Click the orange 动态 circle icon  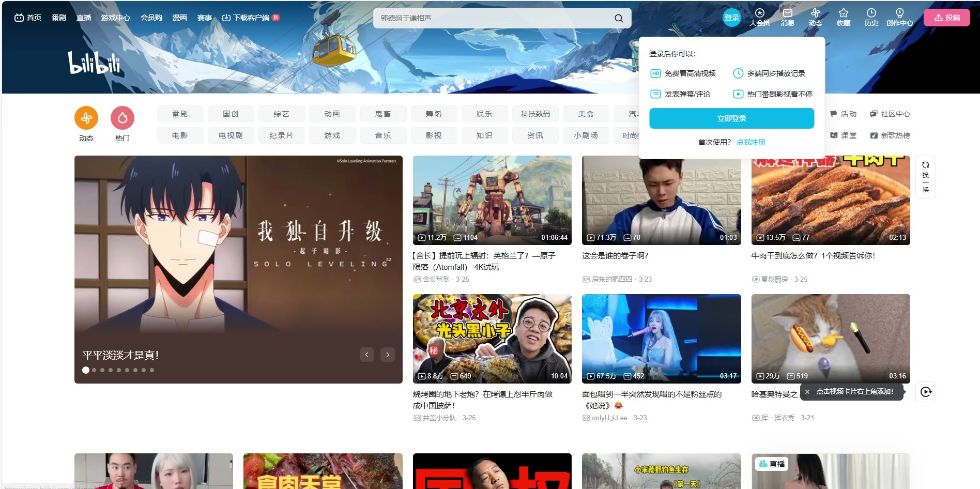coord(86,118)
